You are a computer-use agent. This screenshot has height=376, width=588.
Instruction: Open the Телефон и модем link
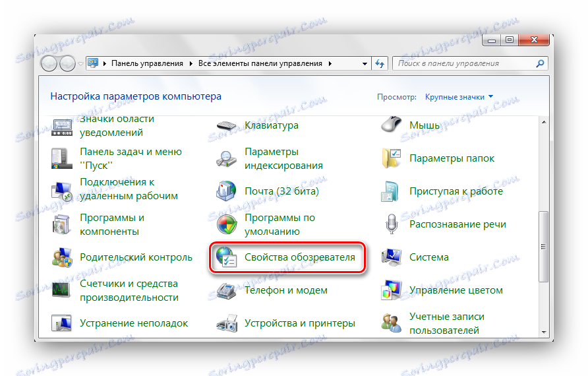click(285, 290)
